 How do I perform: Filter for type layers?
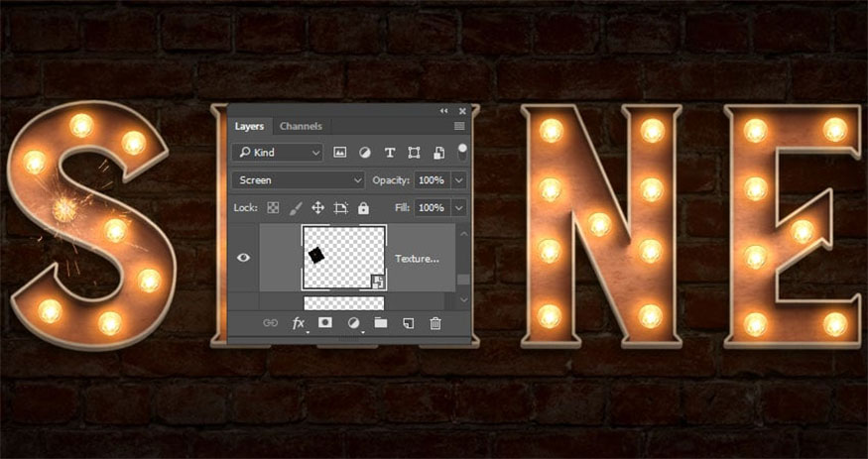390,153
